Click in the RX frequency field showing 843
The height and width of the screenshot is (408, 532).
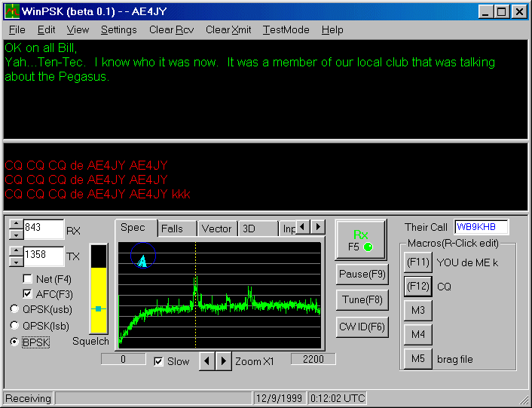(44, 229)
